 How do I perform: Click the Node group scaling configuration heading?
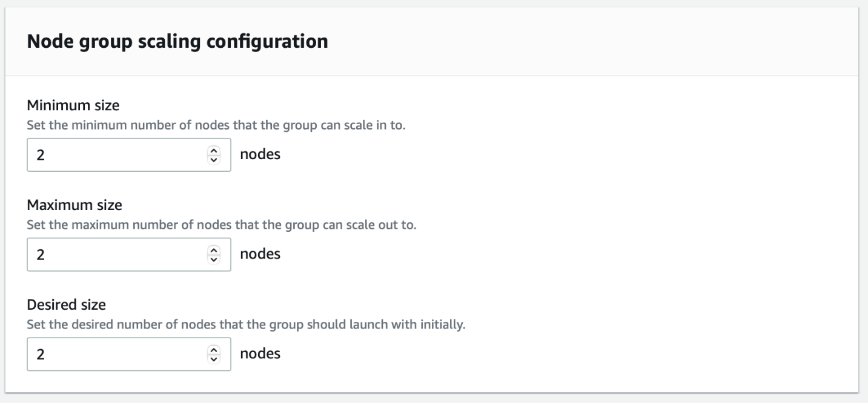click(x=177, y=42)
